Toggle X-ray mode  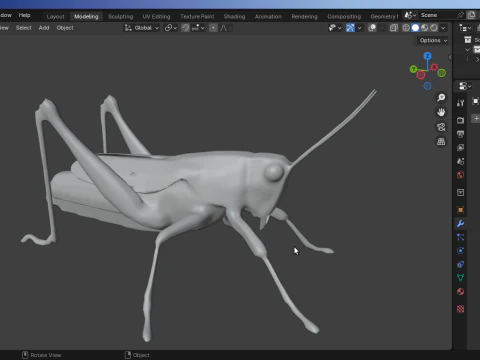pos(394,28)
